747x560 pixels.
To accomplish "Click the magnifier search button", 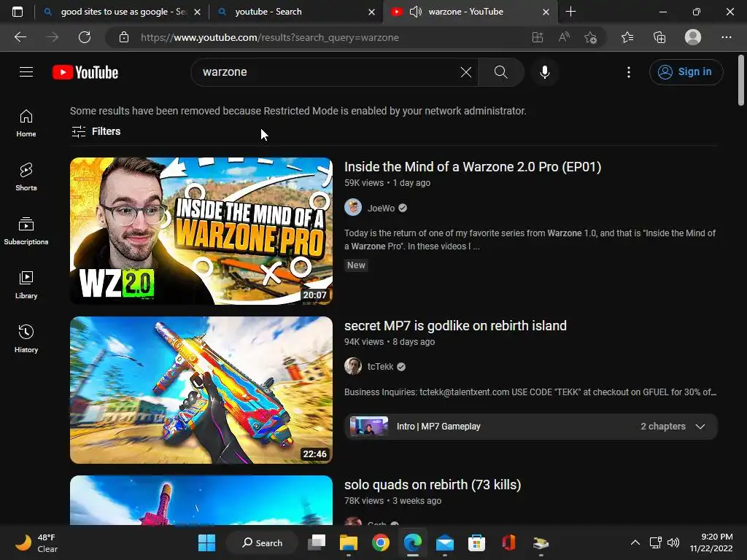I will (x=500, y=72).
